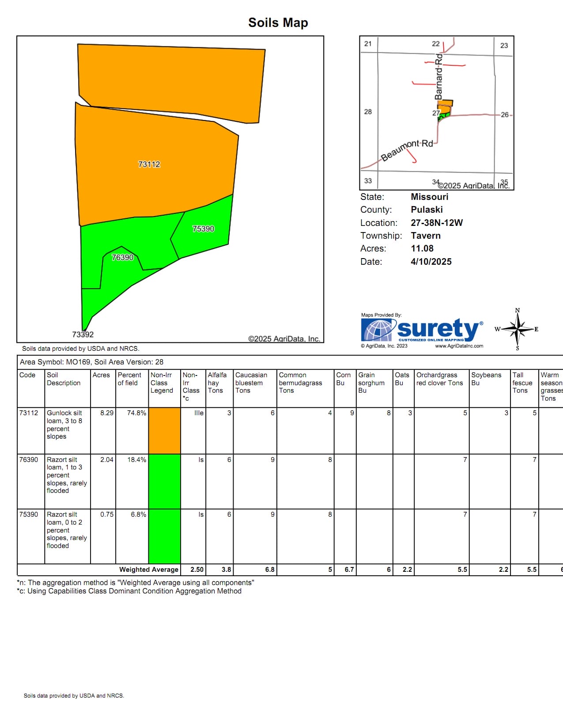Click 'Beaumont Rd' label on locator map
This screenshot has height=728, width=563.
[x=407, y=150]
